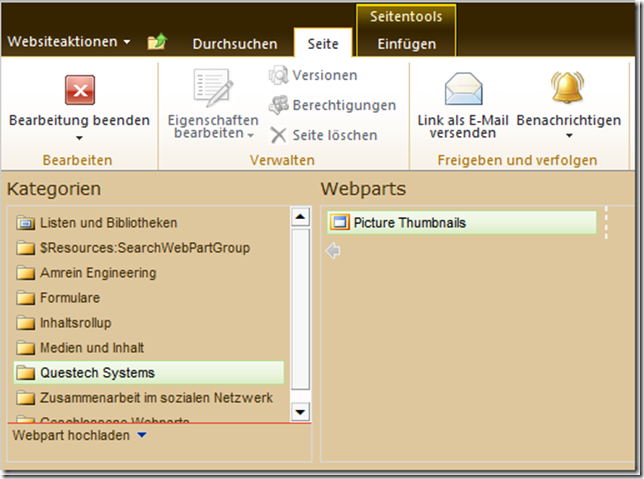644x479 pixels.
Task: Click the categories scrollbar down arrow
Action: coord(300,412)
